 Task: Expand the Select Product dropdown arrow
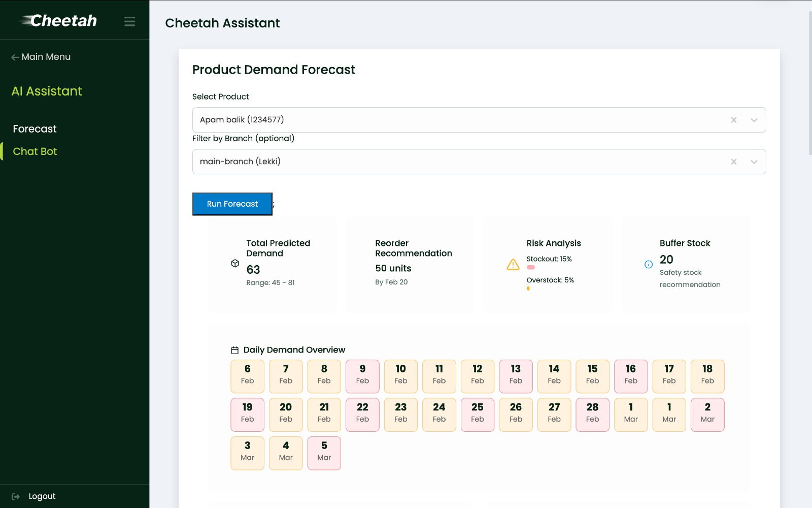coord(754,120)
